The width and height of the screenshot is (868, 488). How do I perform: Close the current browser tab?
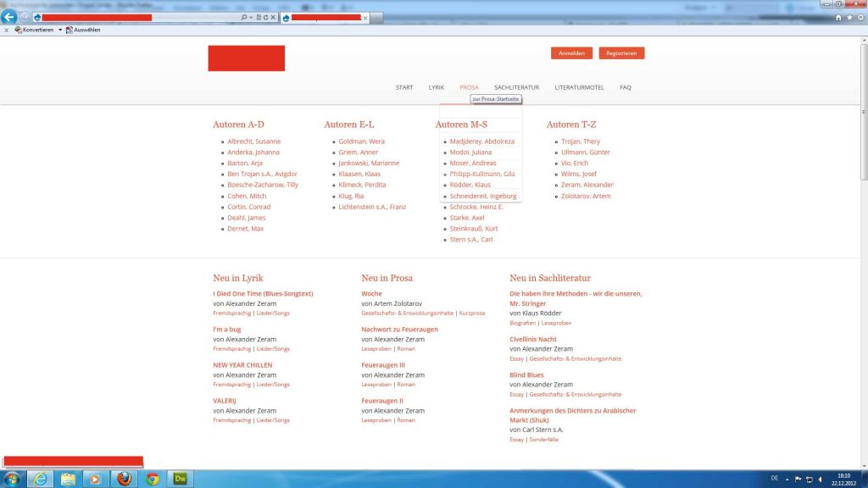coord(365,18)
